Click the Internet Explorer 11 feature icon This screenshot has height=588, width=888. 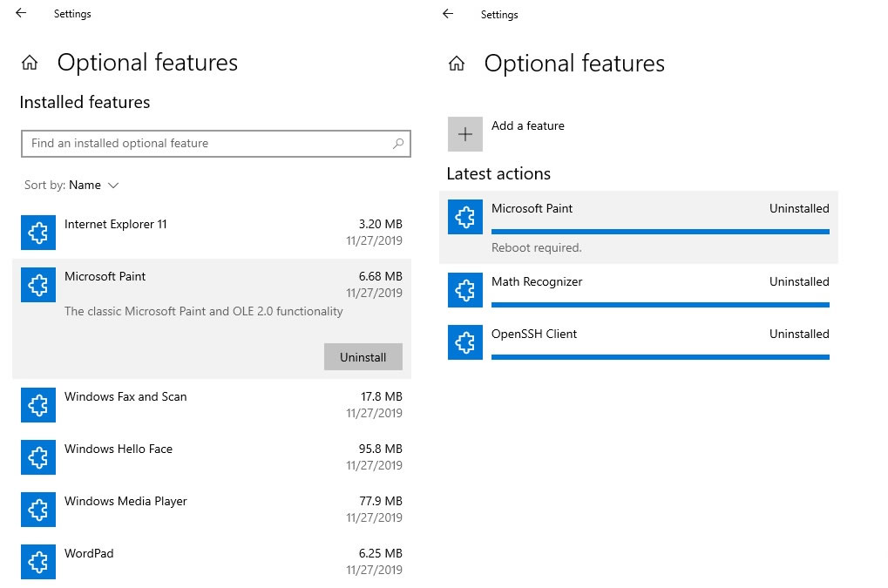point(38,233)
